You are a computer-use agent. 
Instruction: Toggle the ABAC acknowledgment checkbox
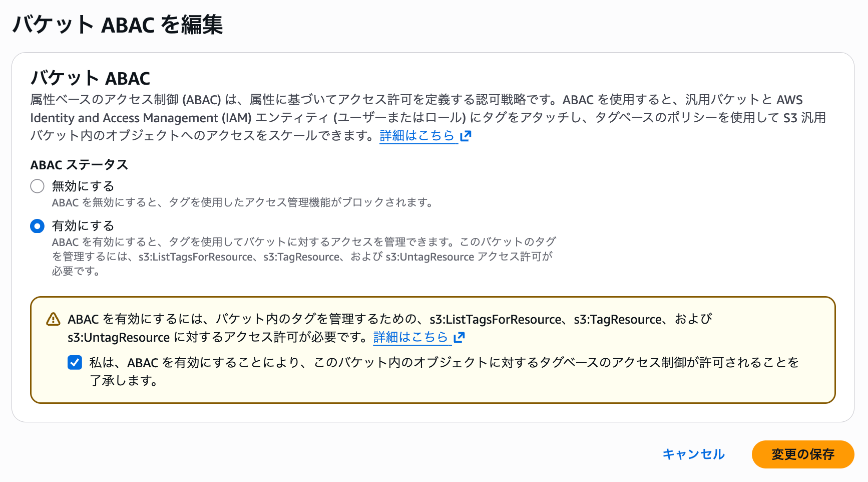click(x=75, y=362)
